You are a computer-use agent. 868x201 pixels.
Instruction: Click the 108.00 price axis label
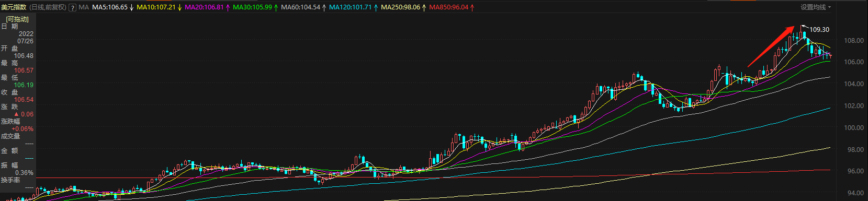(854, 41)
